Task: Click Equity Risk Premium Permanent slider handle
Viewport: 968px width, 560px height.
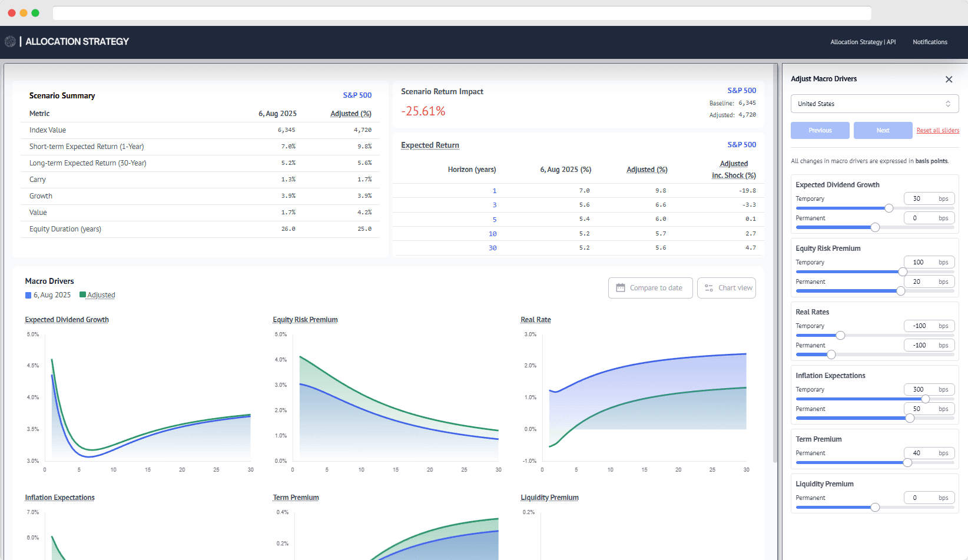Action: point(900,291)
